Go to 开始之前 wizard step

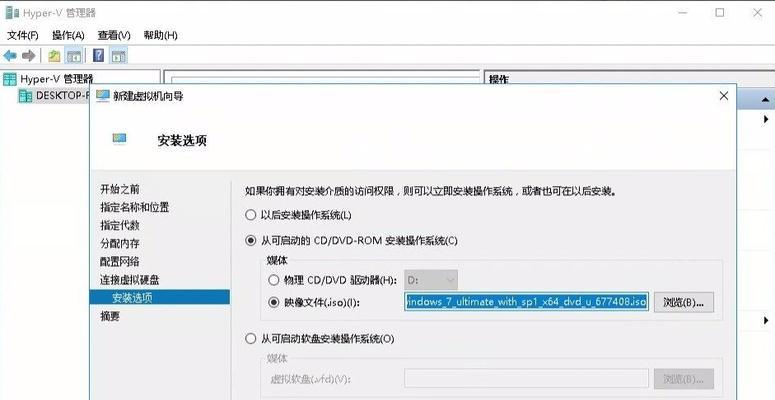point(120,189)
